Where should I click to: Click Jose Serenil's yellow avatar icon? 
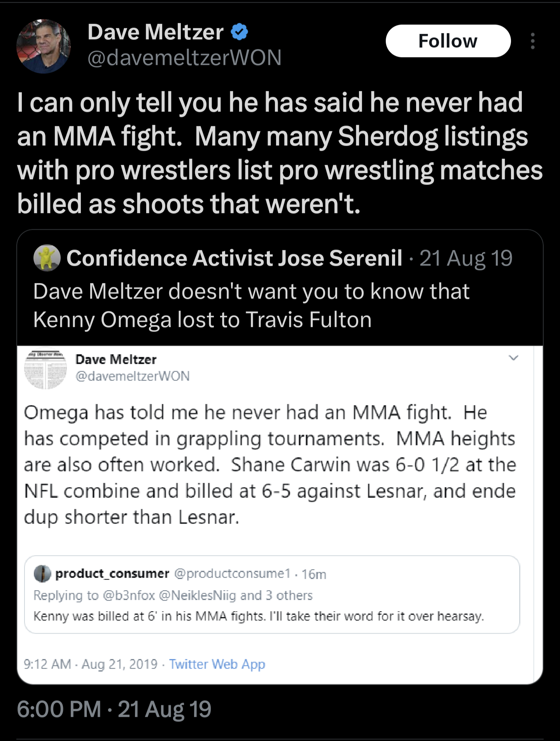tap(47, 258)
